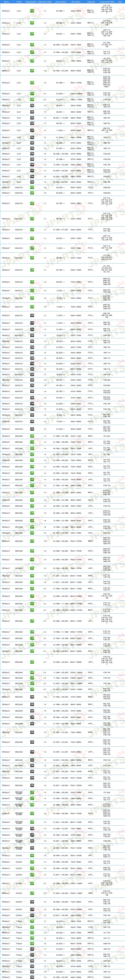The width and height of the screenshot is (125, 980).
Task: Click ON icon in Thalia 62kW / 84KM row
Action: pos(32,972)
